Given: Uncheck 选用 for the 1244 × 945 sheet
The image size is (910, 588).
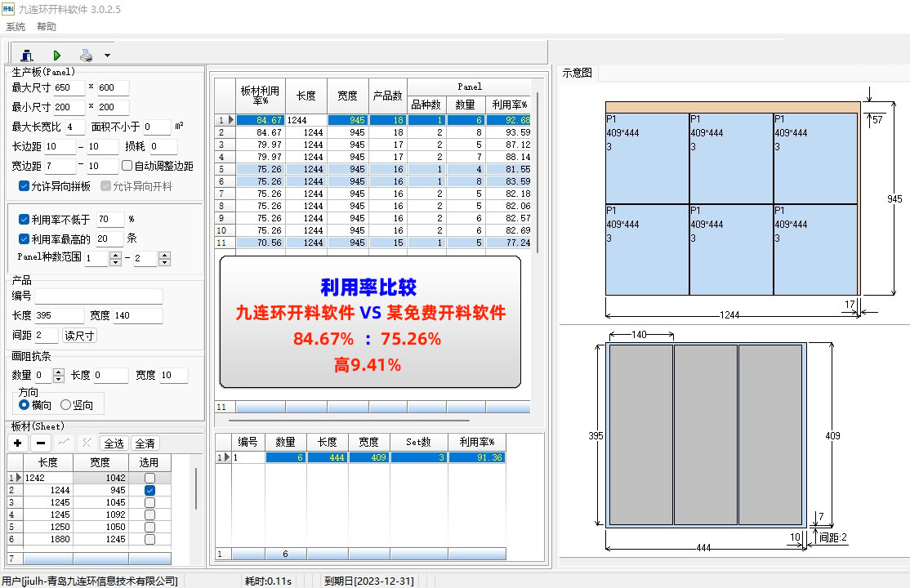Looking at the screenshot, I should coord(149,490).
